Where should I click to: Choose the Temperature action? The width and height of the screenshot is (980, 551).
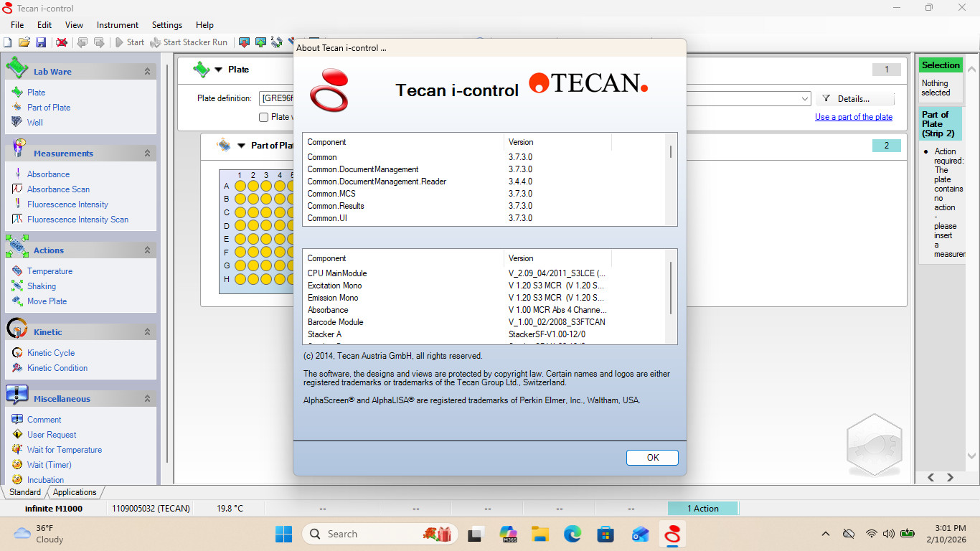click(50, 271)
